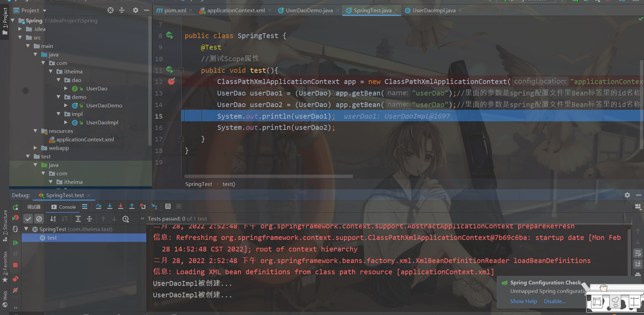Rerun SpringTest.test using the rerun icon
644x315 pixels.
click(x=15, y=207)
